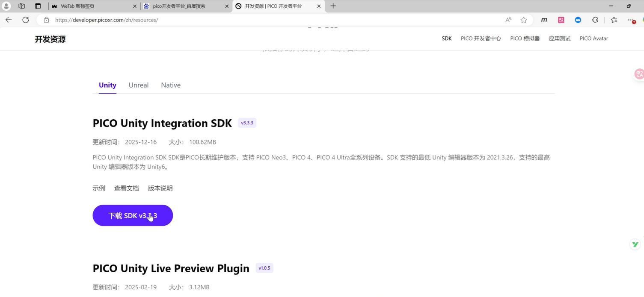The width and height of the screenshot is (644, 297).
Task: Click the 更新时间 2025-02-19 text
Action: (x=125, y=287)
